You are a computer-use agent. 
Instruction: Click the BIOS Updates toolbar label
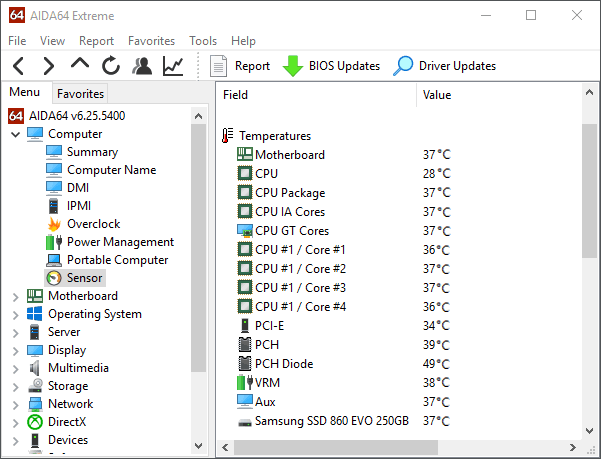click(x=344, y=66)
